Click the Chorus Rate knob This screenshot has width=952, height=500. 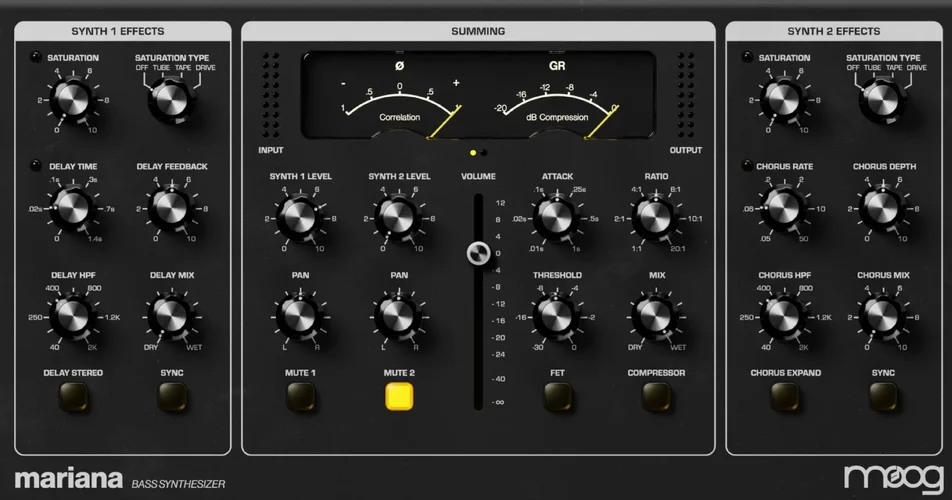[x=784, y=209]
